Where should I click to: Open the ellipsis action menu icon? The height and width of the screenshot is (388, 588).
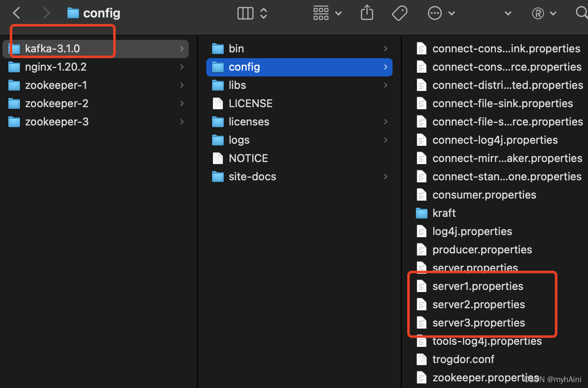point(435,13)
